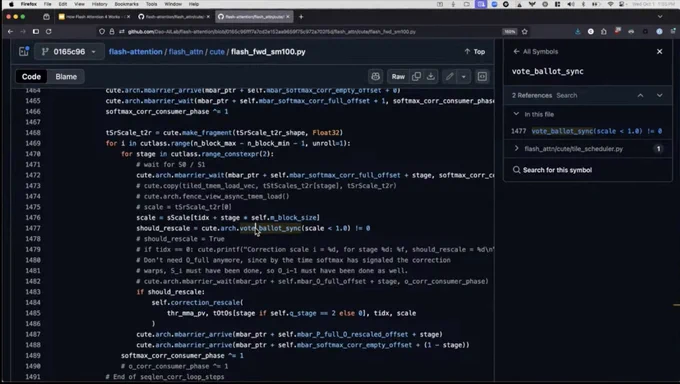The width and height of the screenshot is (680, 384).
Task: Edit this file pencil icon
Action: (x=450, y=76)
